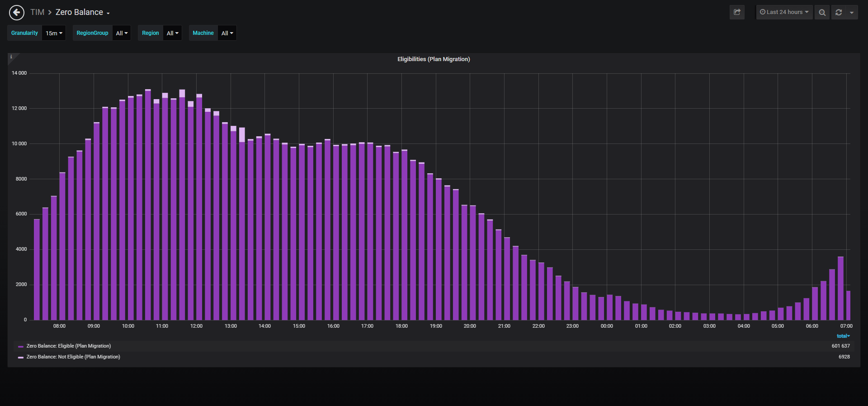Screen dimensions: 868x406
Task: Open the share dashboard icon
Action: [737, 12]
